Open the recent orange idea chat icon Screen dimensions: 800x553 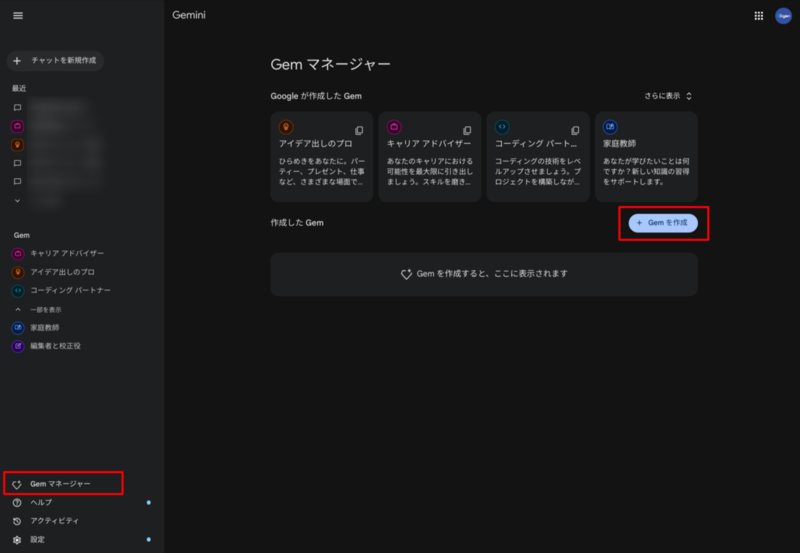(x=17, y=145)
